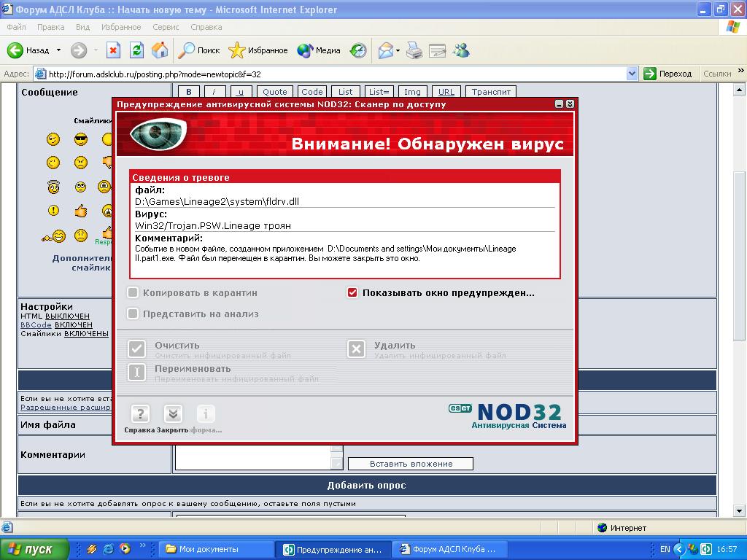747x560 pixels.
Task: Click the Print toolbar icon
Action: (414, 50)
